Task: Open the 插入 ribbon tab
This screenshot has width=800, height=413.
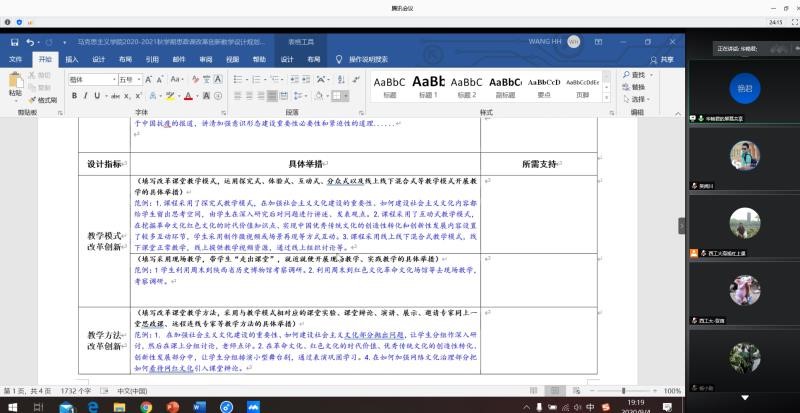Action: tap(71, 59)
